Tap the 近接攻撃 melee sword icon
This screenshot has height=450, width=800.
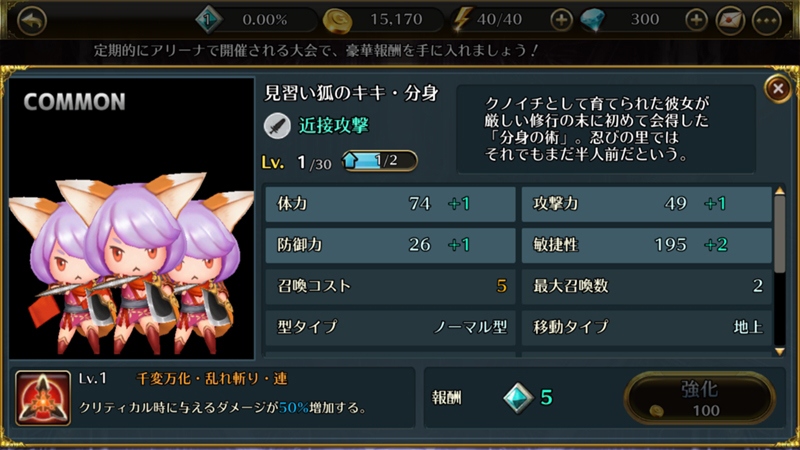coord(277,126)
